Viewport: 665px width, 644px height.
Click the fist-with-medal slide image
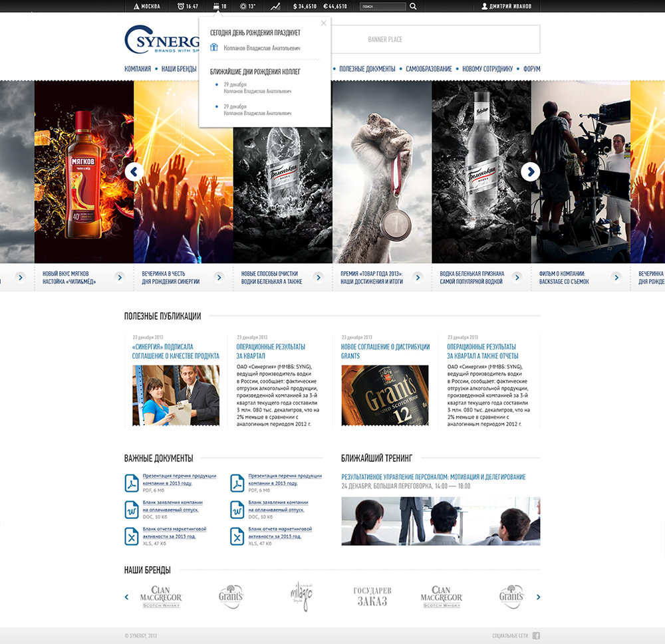coord(382,171)
